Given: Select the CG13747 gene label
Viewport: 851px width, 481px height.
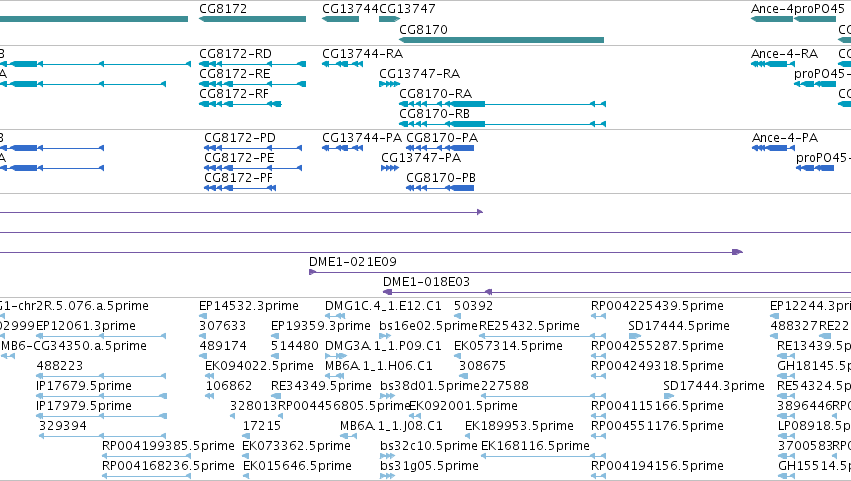Looking at the screenshot, I should 407,9.
